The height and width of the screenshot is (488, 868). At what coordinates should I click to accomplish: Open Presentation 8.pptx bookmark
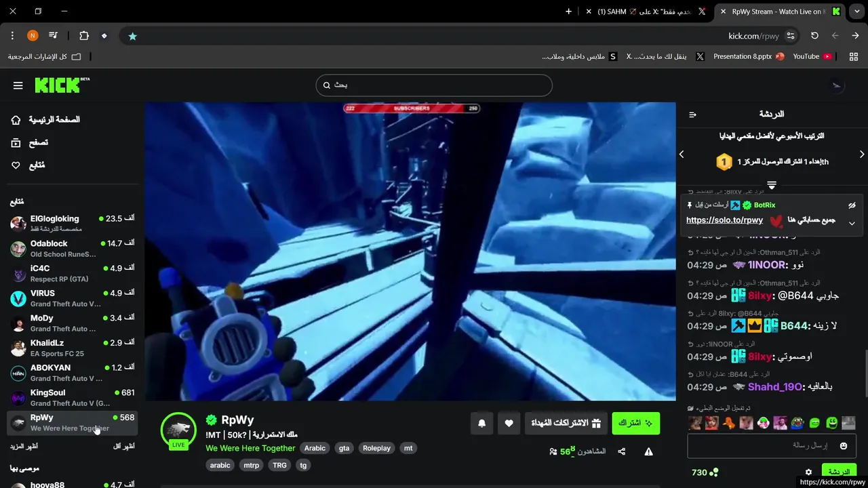coord(749,57)
